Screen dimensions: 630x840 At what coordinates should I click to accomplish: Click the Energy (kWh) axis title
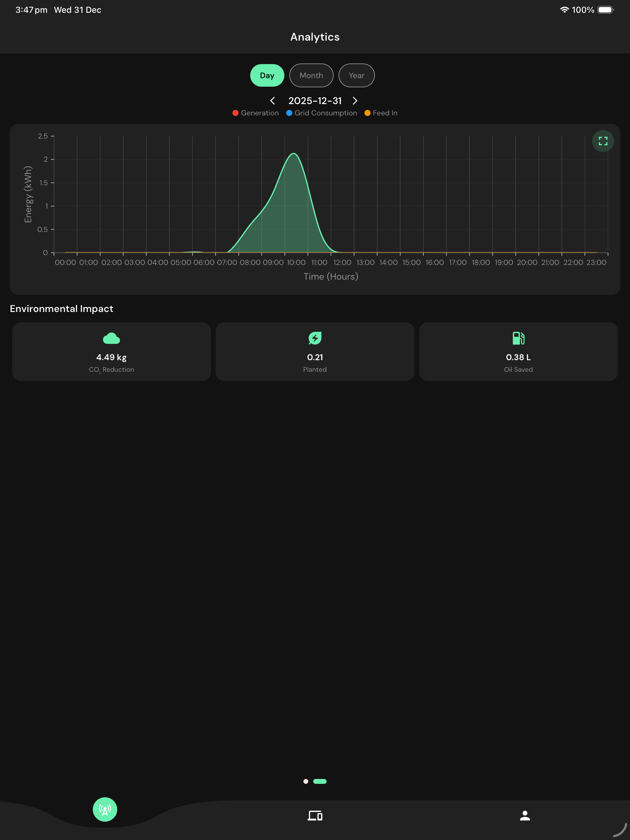coord(28,194)
